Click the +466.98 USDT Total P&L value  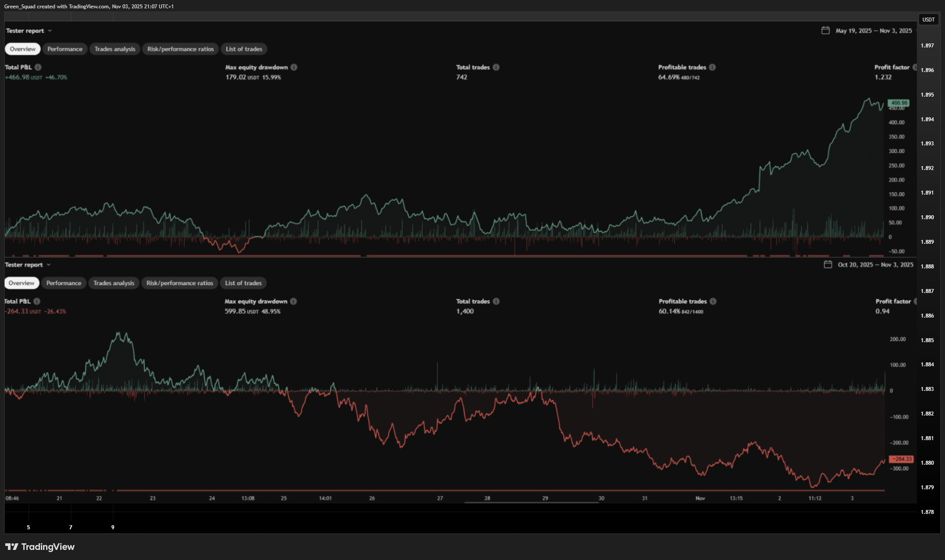[24, 77]
